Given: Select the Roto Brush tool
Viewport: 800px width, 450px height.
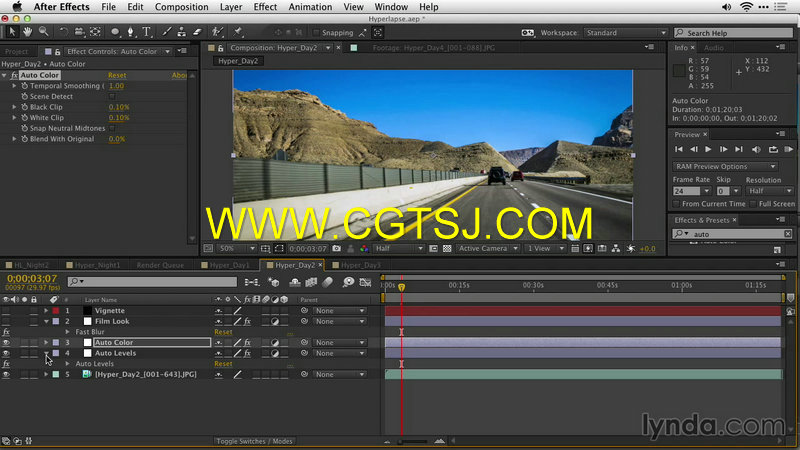Looking at the screenshot, I should point(217,32).
